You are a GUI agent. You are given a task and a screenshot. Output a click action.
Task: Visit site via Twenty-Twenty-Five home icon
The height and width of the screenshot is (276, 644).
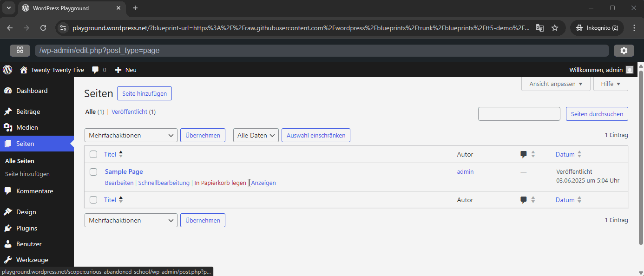point(24,70)
